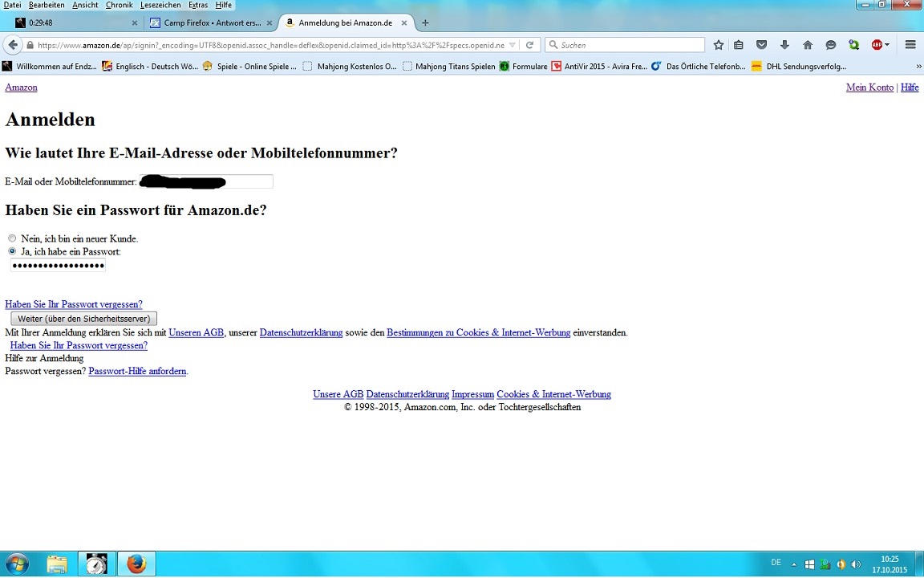Image resolution: width=924 pixels, height=578 pixels.
Task: Click the address bar URL
Action: click(271, 45)
